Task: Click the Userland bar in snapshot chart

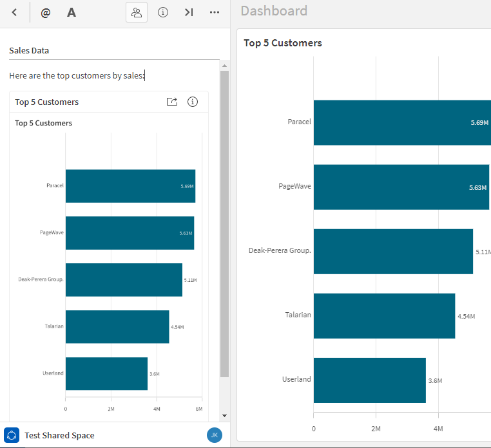Action: [x=106, y=373]
